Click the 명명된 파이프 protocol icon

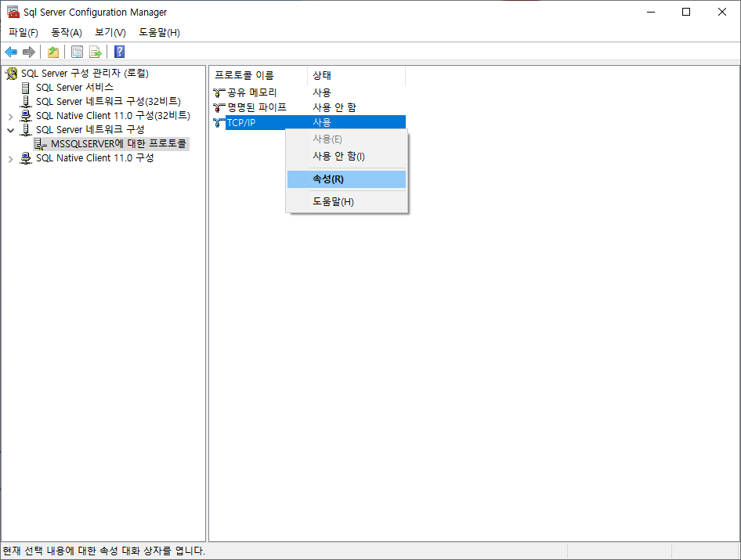point(219,108)
